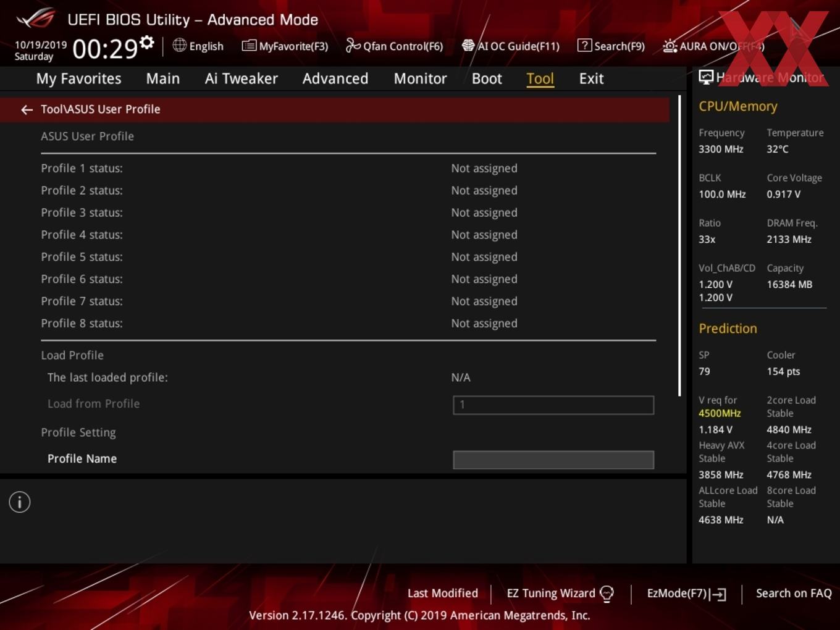The width and height of the screenshot is (840, 630).
Task: Click the 4840 MHz 2core Load value
Action: click(x=789, y=429)
